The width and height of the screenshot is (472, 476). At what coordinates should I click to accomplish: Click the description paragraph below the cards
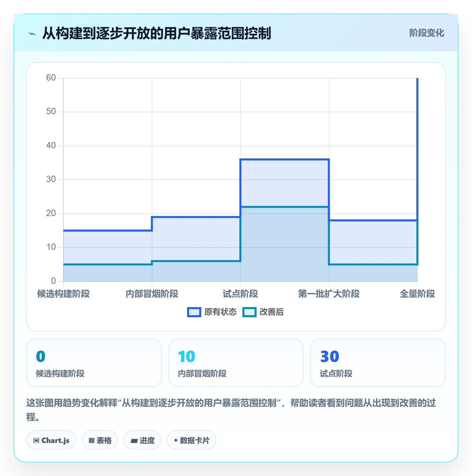[231, 410]
